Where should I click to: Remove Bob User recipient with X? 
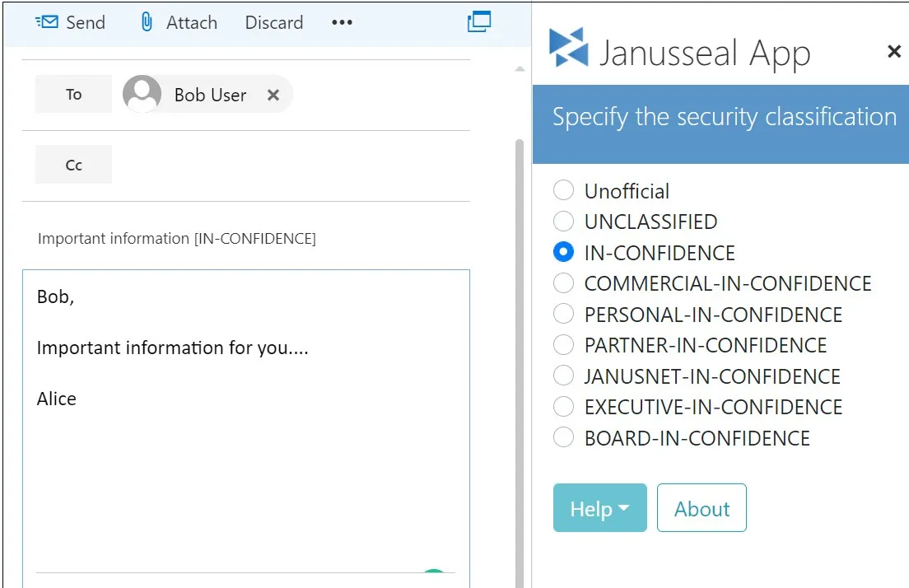273,95
